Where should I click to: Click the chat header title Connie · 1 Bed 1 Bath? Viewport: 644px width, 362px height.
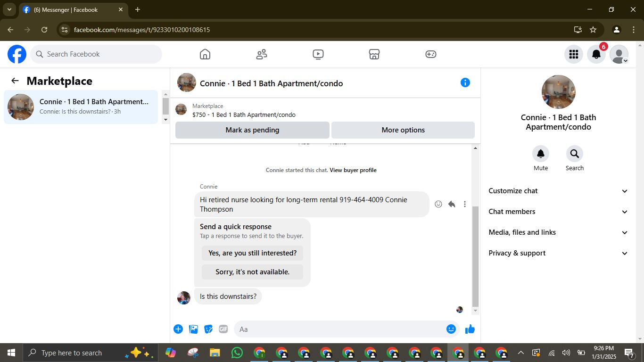271,83
